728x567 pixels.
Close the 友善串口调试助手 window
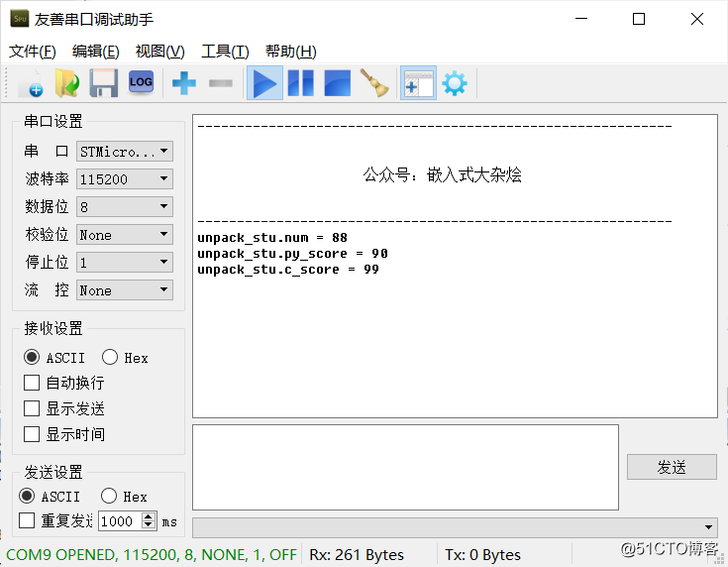tap(697, 19)
